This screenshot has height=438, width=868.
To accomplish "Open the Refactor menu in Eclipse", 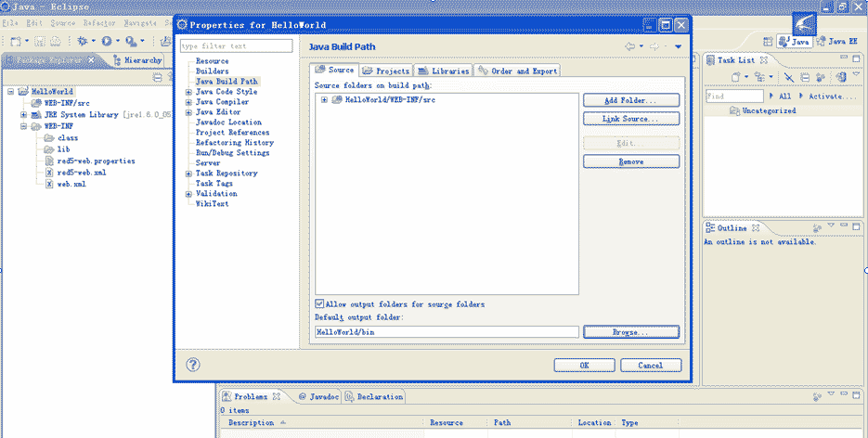I will (99, 23).
